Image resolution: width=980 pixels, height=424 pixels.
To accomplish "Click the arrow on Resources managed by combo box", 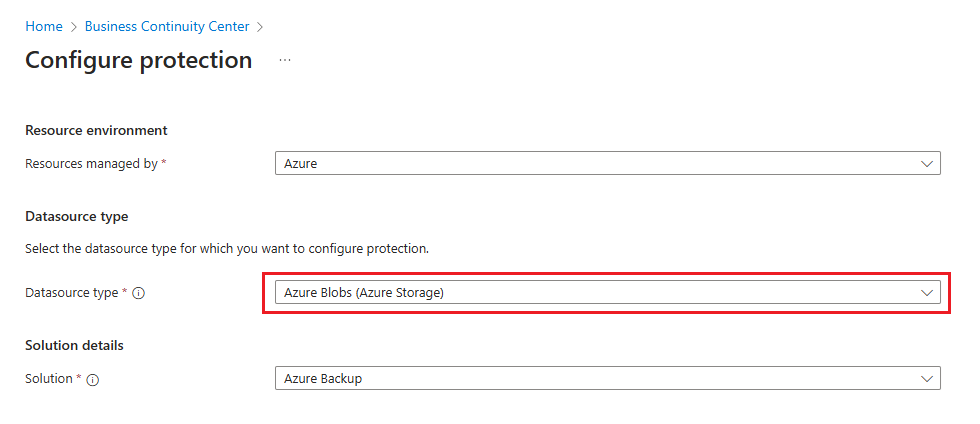I will pos(925,163).
